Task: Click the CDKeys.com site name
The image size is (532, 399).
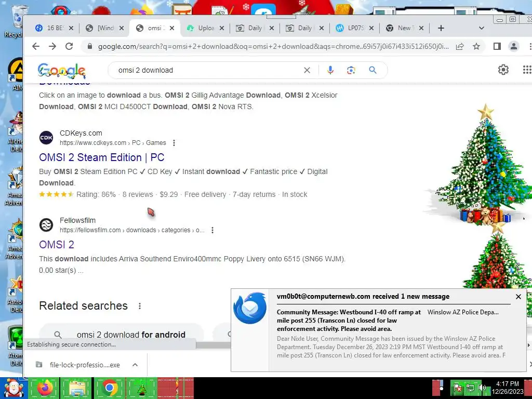Action: (x=81, y=133)
